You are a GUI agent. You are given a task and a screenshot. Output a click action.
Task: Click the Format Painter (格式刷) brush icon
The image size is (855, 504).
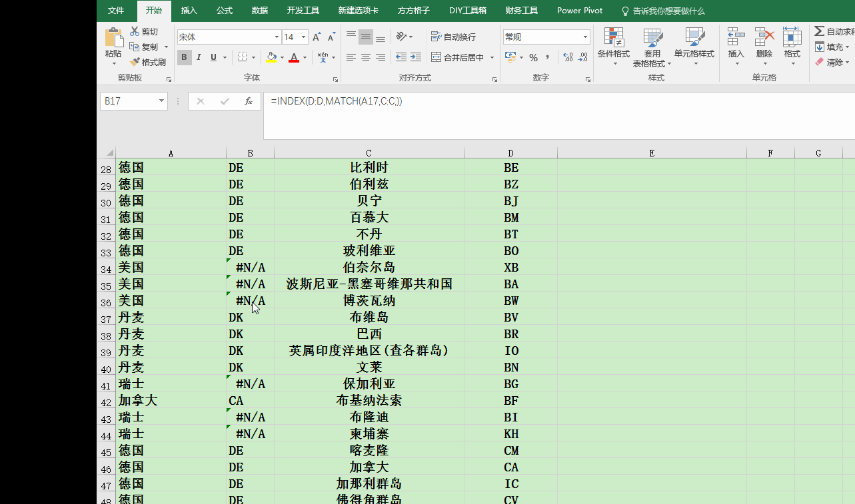pyautogui.click(x=135, y=62)
